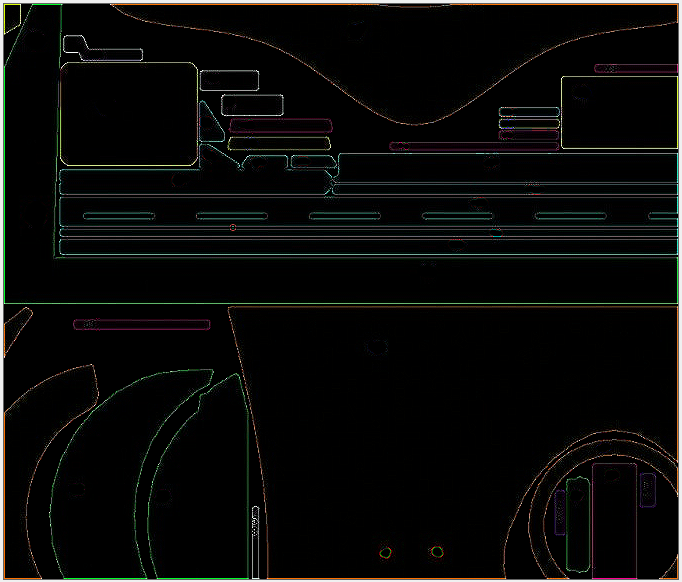Select the pink labeled bar in lower-left section
This screenshot has width=682, height=582.
click(x=142, y=324)
